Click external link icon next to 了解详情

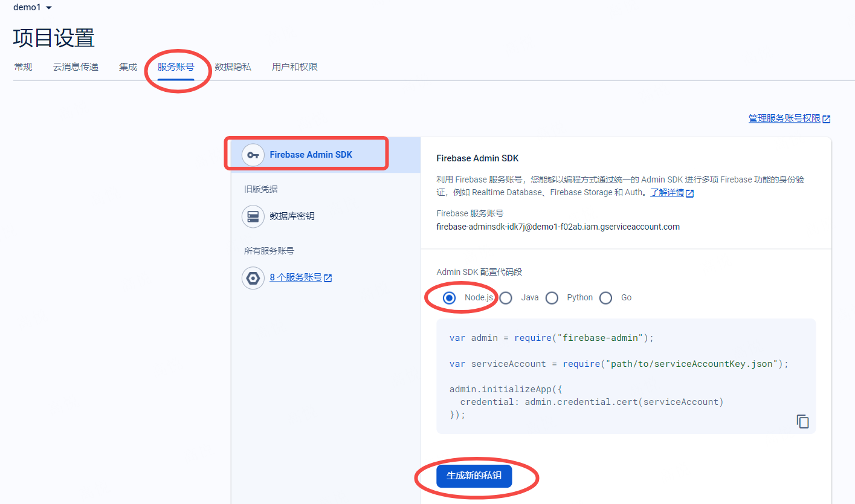coord(689,193)
